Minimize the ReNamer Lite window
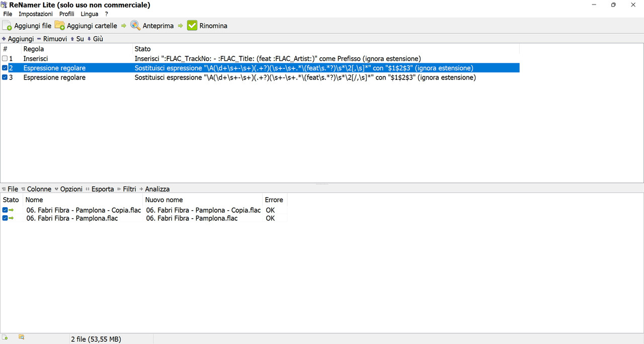644x344 pixels. coord(594,5)
